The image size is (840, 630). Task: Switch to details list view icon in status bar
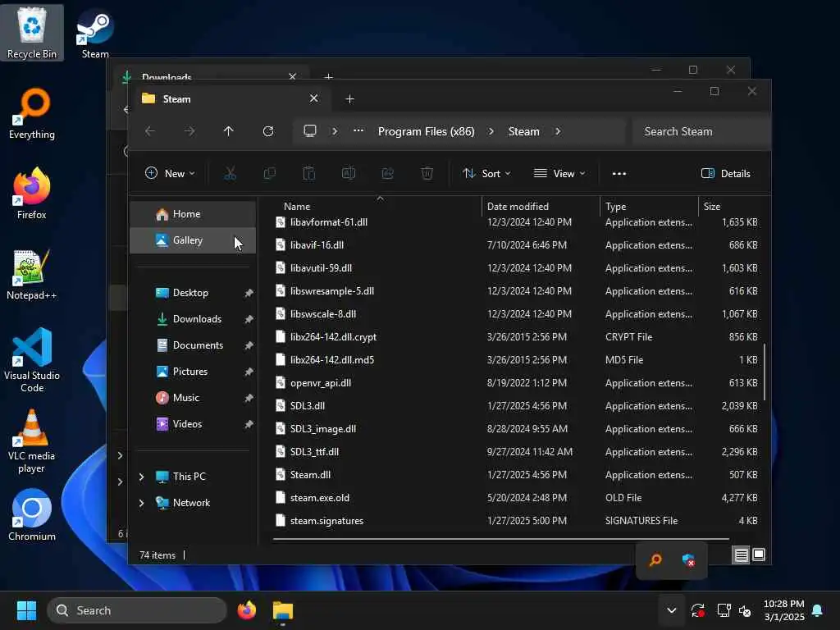[x=741, y=555]
